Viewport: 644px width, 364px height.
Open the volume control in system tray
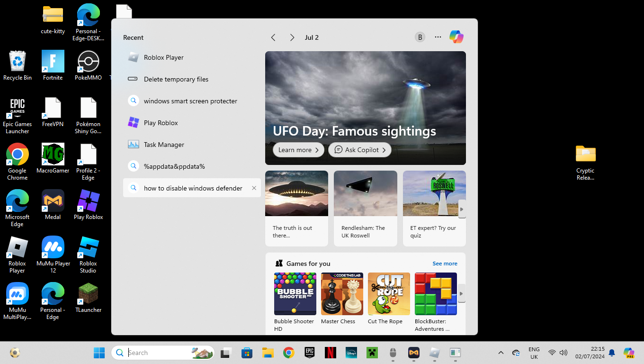[x=563, y=353]
